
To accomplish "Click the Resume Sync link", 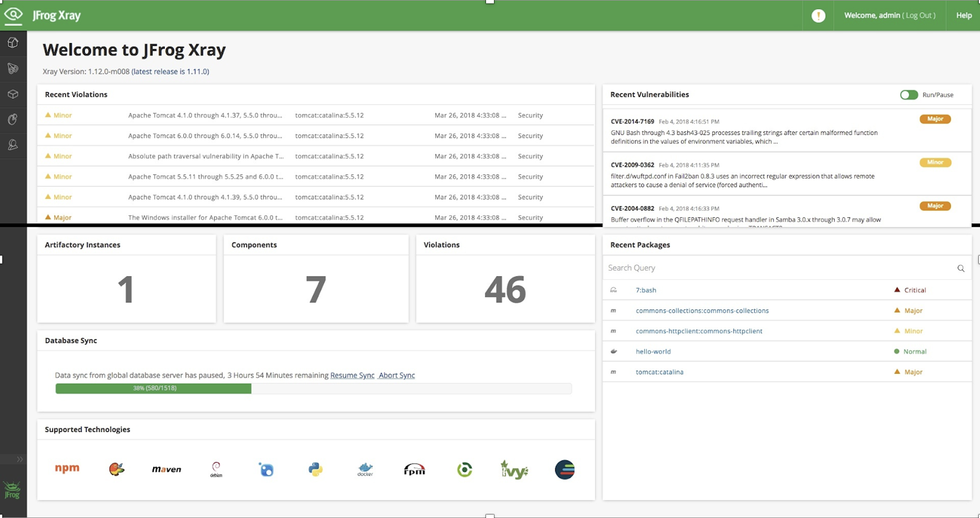I will click(x=352, y=375).
